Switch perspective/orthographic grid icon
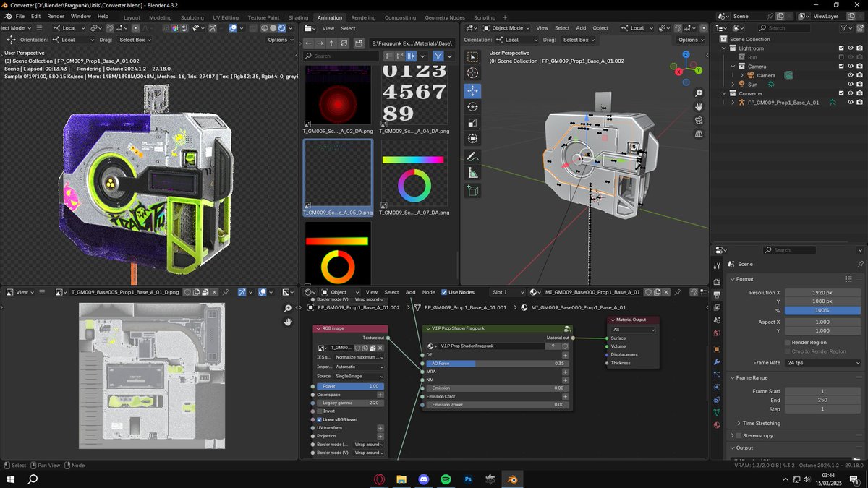 click(699, 134)
